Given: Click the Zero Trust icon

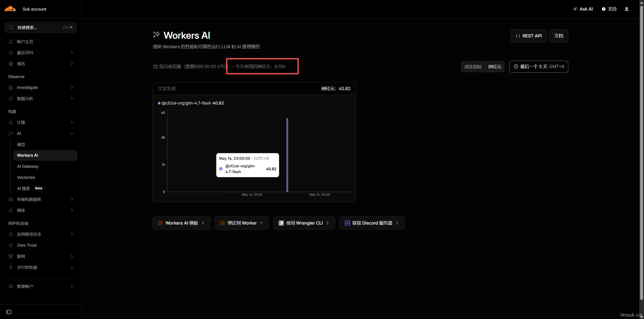Looking at the screenshot, I should point(11,245).
